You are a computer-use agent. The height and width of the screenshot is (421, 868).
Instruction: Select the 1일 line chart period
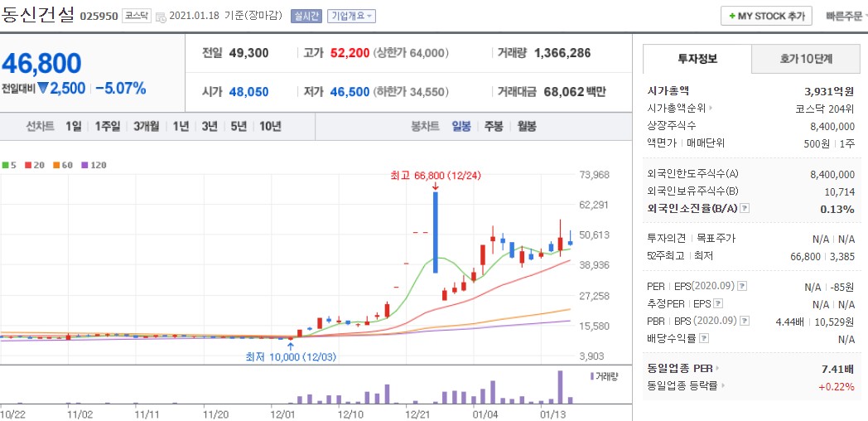pyautogui.click(x=73, y=126)
